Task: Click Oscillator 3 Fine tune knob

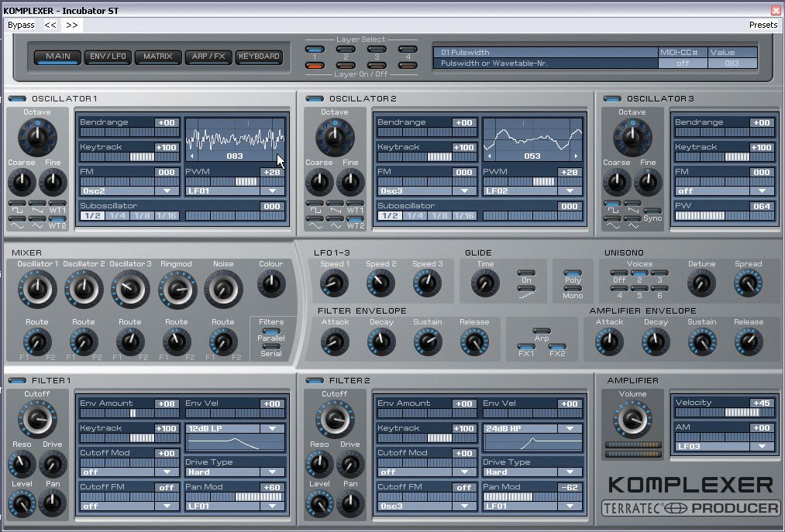Action: [x=648, y=182]
